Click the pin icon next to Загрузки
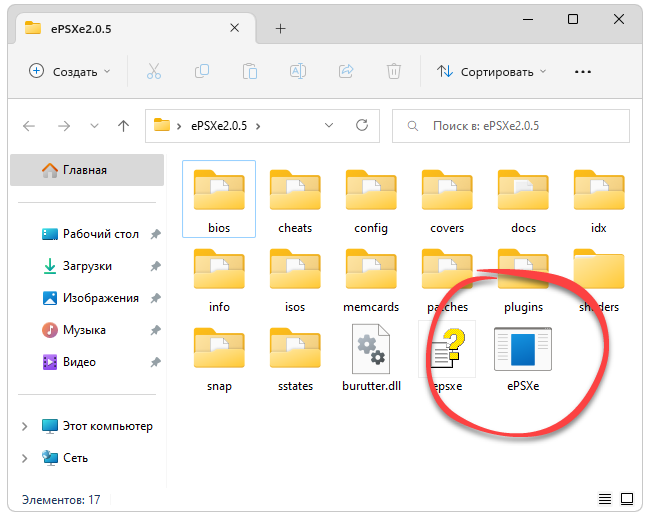Viewport: 647px width, 516px height. coord(155,266)
